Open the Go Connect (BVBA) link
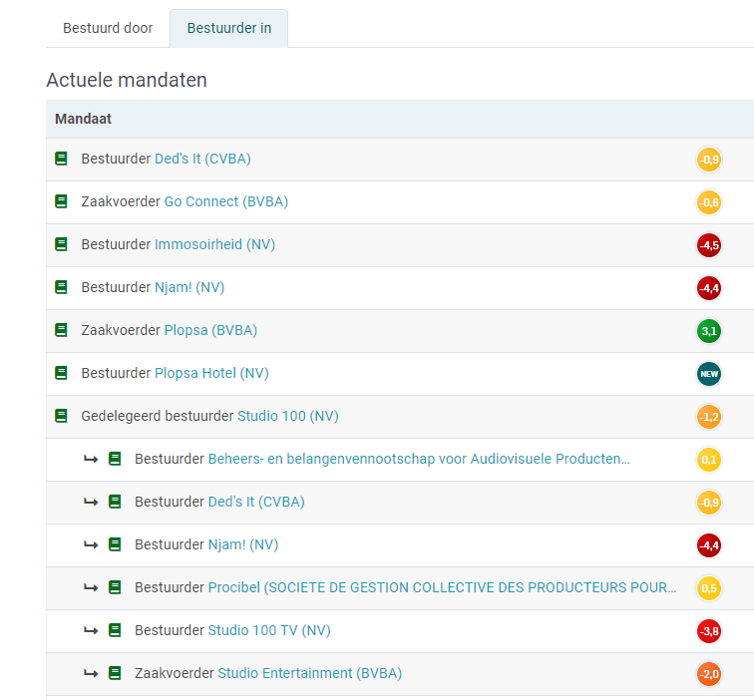Viewport: 754px width, 700px height. pos(225,201)
